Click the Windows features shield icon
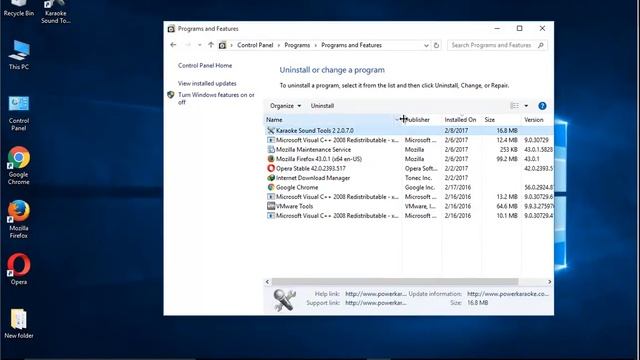 pos(171,95)
